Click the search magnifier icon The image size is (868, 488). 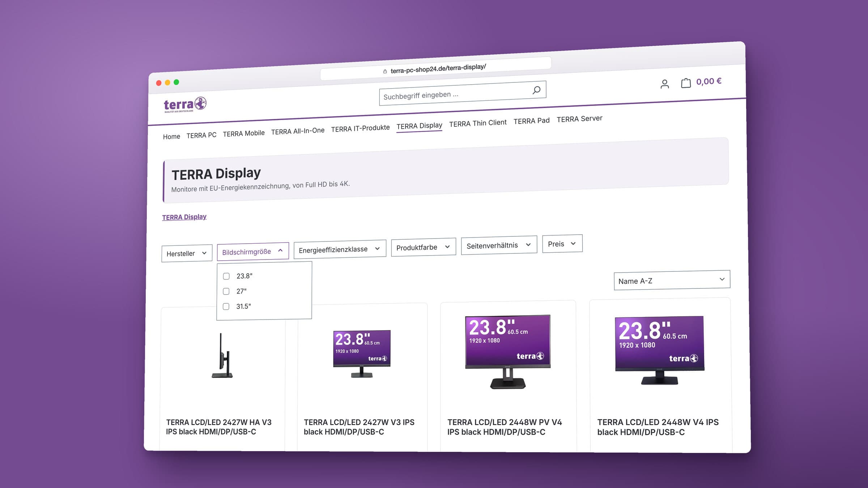point(536,90)
